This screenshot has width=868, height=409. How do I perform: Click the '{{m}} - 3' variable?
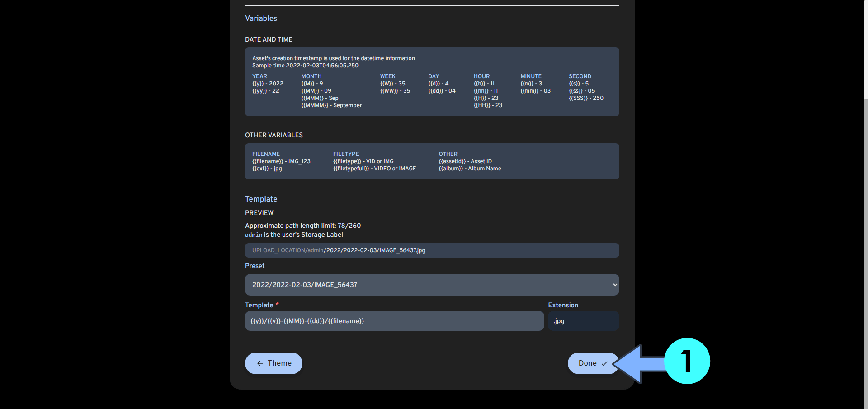tap(531, 84)
